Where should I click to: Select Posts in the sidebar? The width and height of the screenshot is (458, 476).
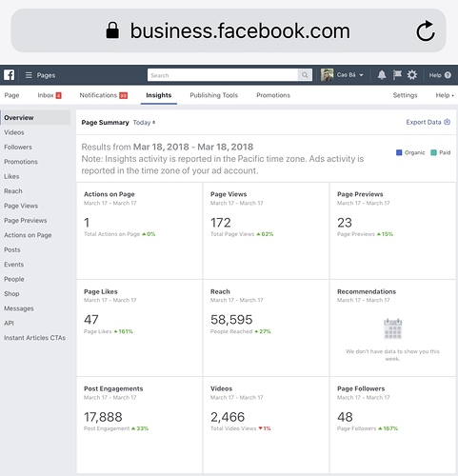[12, 249]
